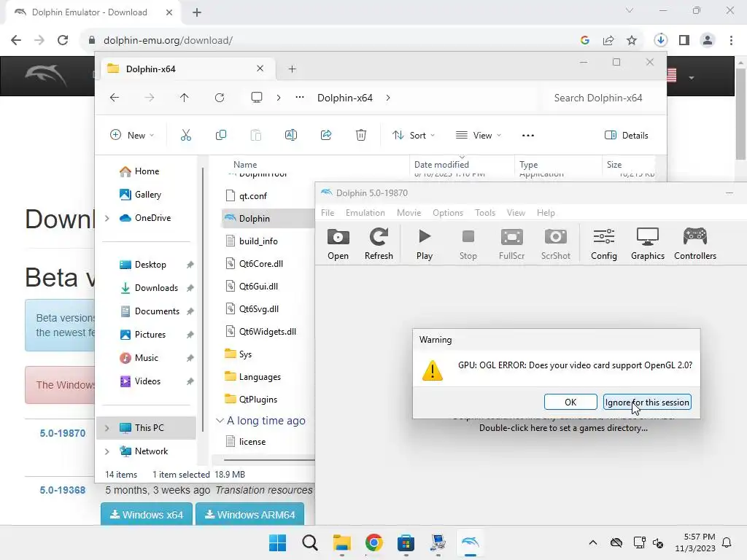Screen dimensions: 747x560
Task: Show hidden tray icons chevron
Action: point(592,542)
